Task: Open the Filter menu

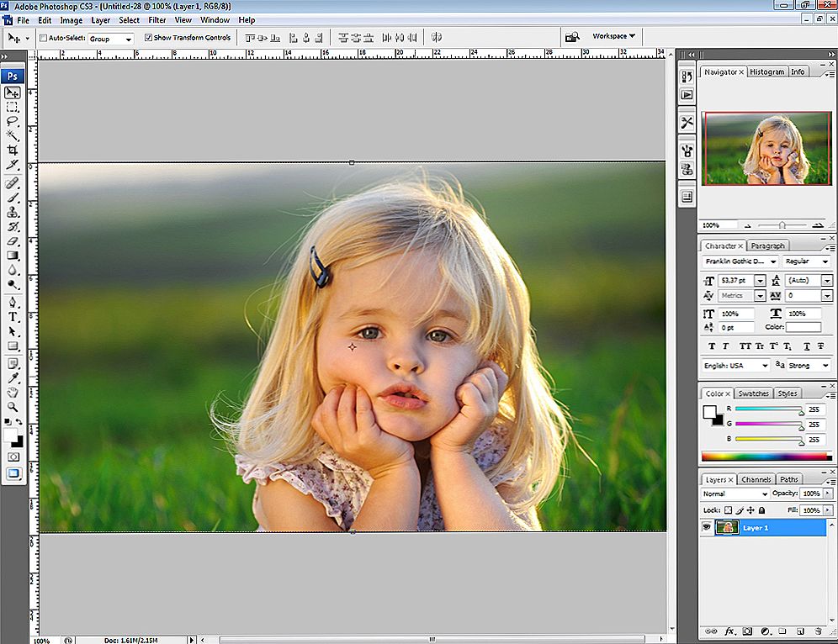Action: click(x=156, y=19)
